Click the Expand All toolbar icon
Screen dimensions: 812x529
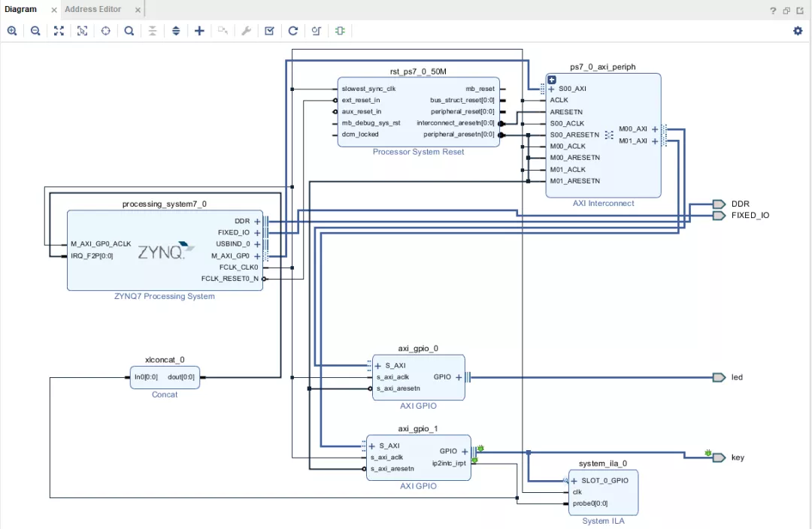176,31
